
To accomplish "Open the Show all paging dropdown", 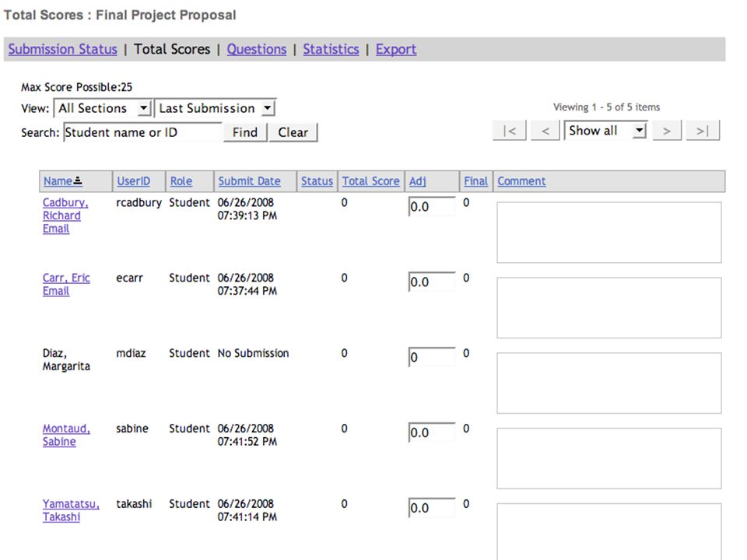I will click(605, 131).
